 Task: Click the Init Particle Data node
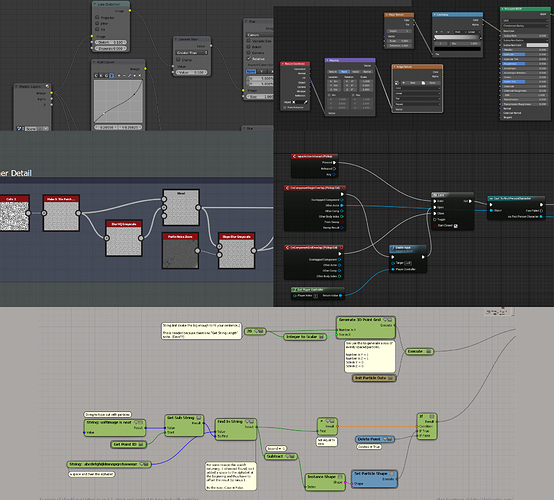pos(374,378)
